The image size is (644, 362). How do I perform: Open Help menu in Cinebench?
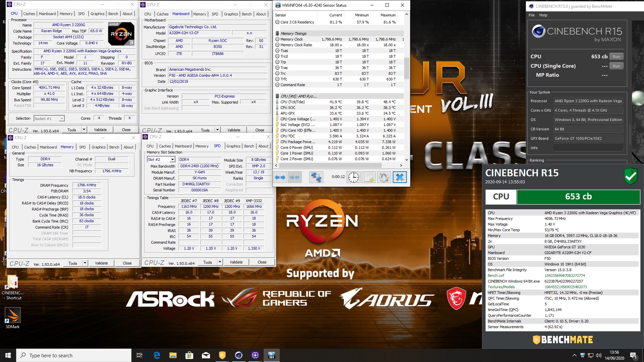(x=543, y=15)
